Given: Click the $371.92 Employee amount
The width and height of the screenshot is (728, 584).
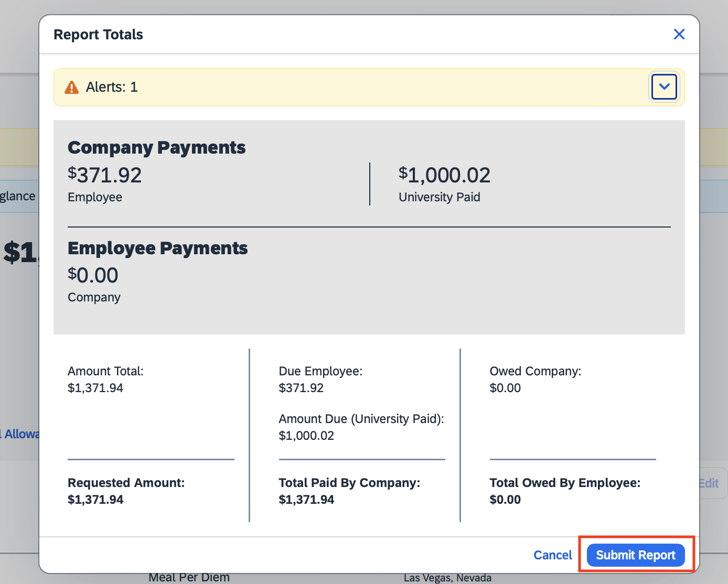Looking at the screenshot, I should 105,175.
